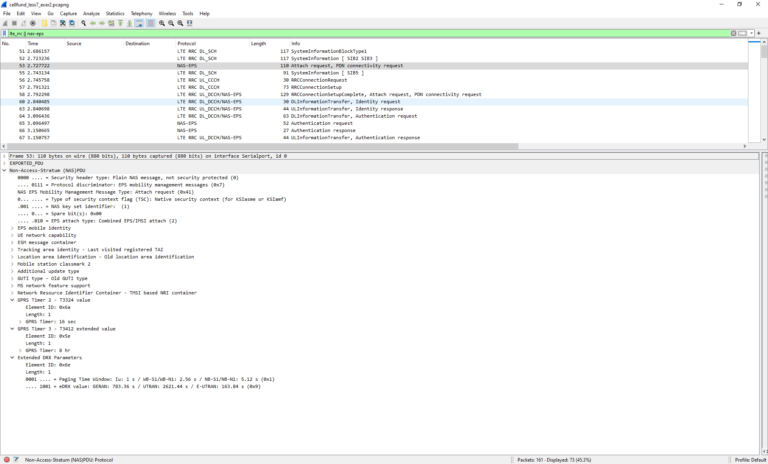The image size is (768, 464).
Task: Click the Go back arrow icon
Action: 93,23
